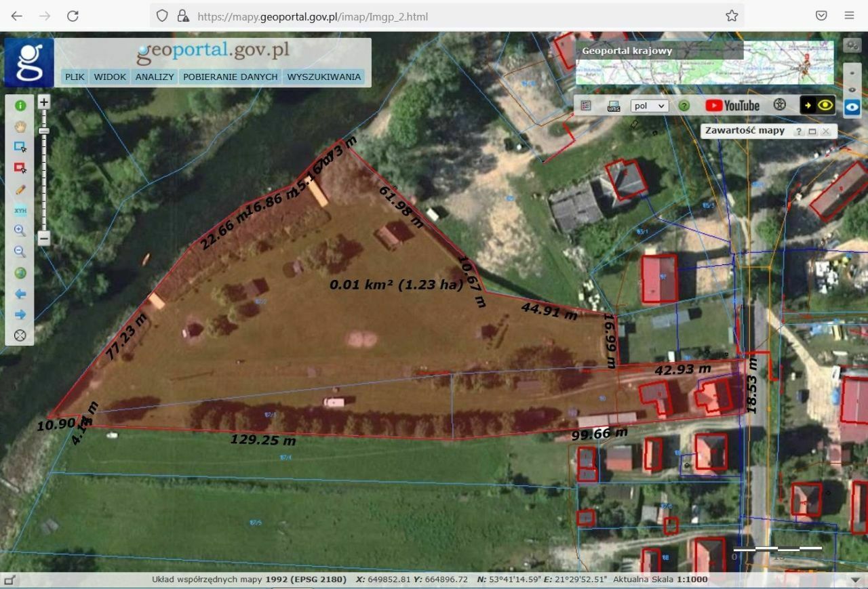
Task: Select the green info identify tool
Action: [20, 106]
